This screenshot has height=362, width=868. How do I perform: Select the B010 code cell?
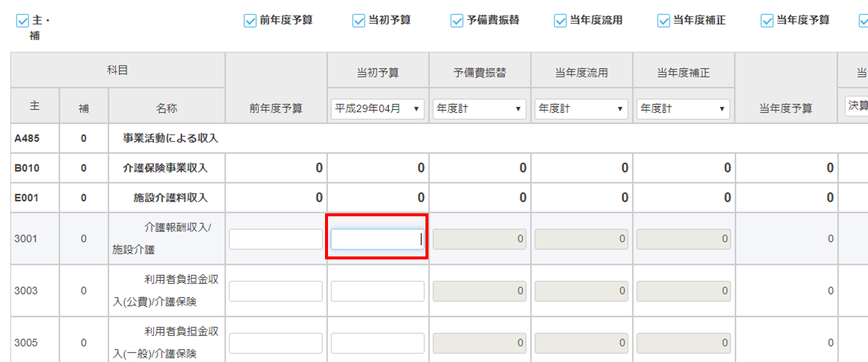point(35,168)
